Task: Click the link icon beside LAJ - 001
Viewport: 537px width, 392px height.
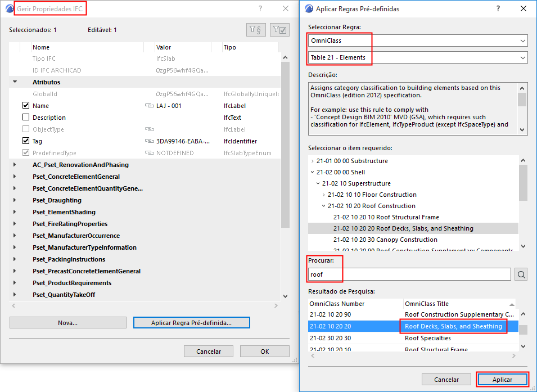Action: [150, 106]
